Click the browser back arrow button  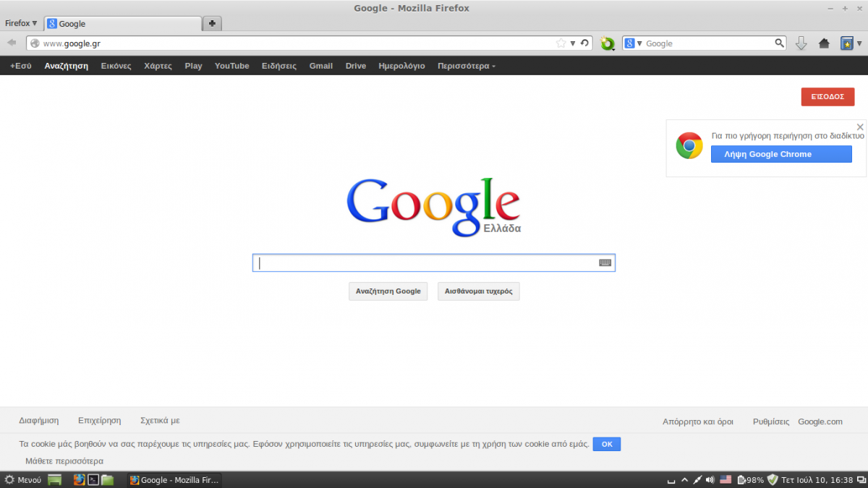pyautogui.click(x=12, y=43)
